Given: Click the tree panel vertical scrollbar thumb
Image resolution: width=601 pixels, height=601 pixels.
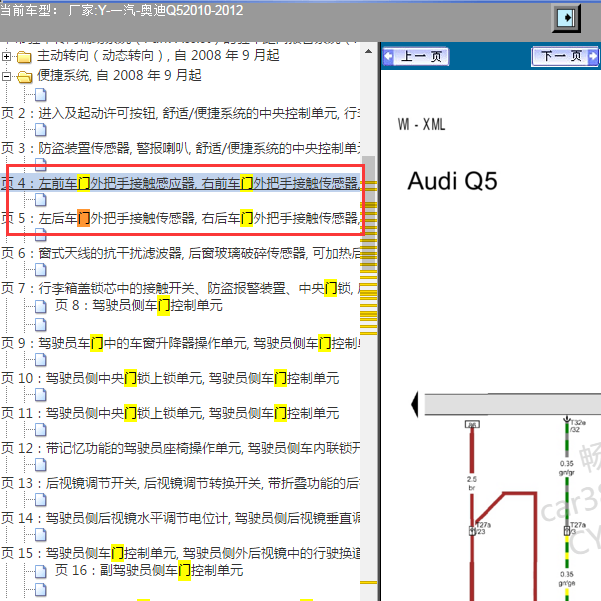Looking at the screenshot, I should 369,215.
